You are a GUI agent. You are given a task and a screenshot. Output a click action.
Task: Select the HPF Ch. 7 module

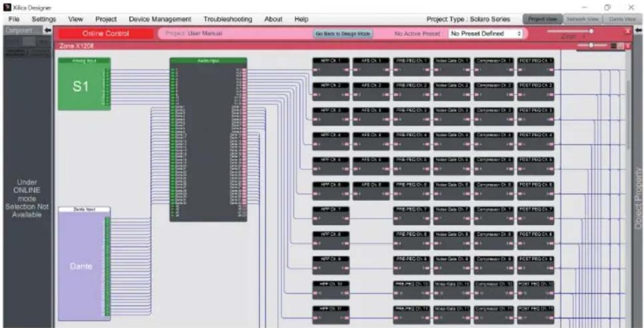(331, 215)
